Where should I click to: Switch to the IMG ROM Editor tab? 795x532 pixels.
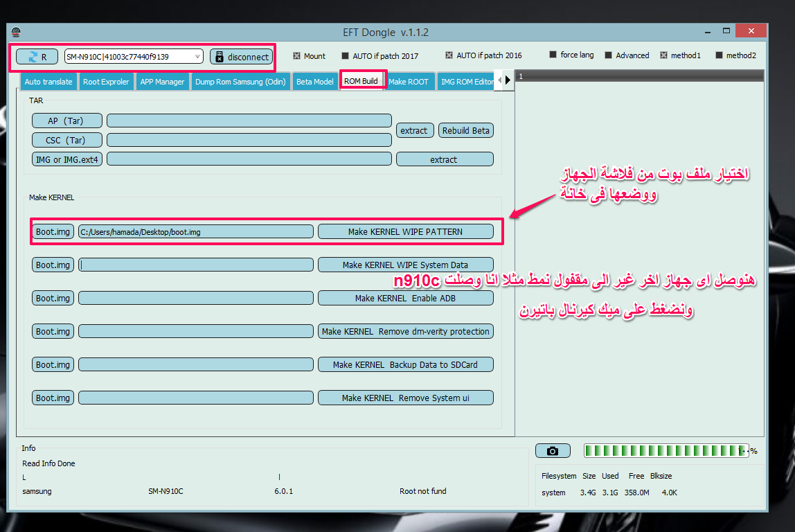[x=467, y=82]
